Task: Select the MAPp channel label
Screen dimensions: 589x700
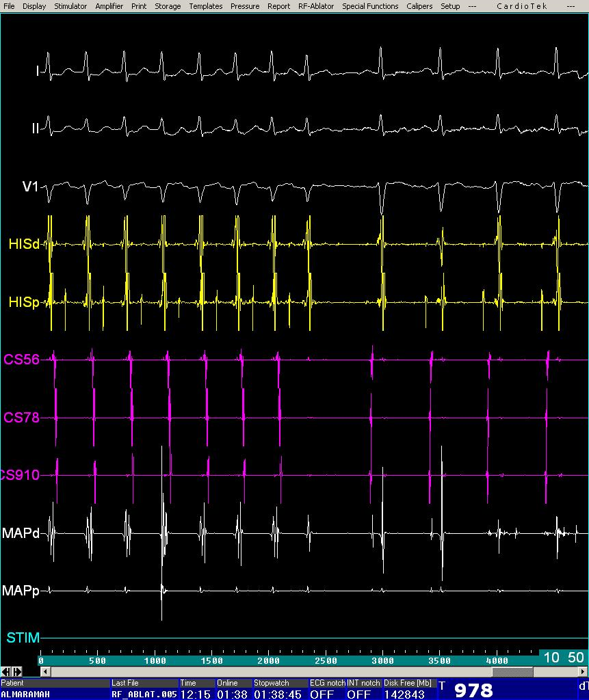Action: [x=21, y=591]
